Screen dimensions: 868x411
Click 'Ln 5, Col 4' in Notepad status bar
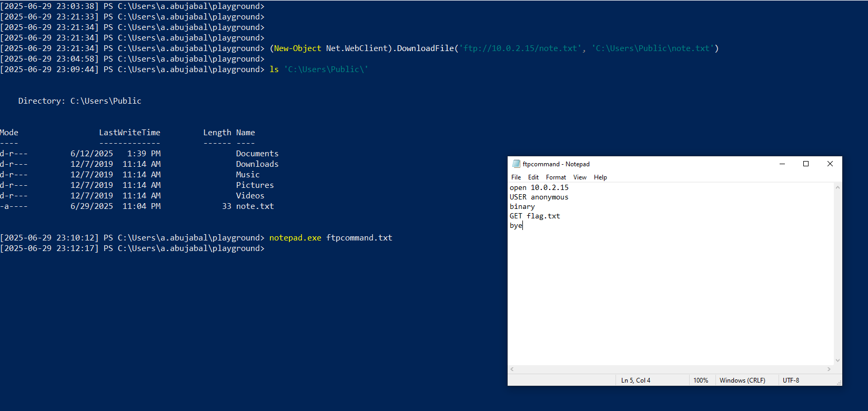[x=635, y=380]
